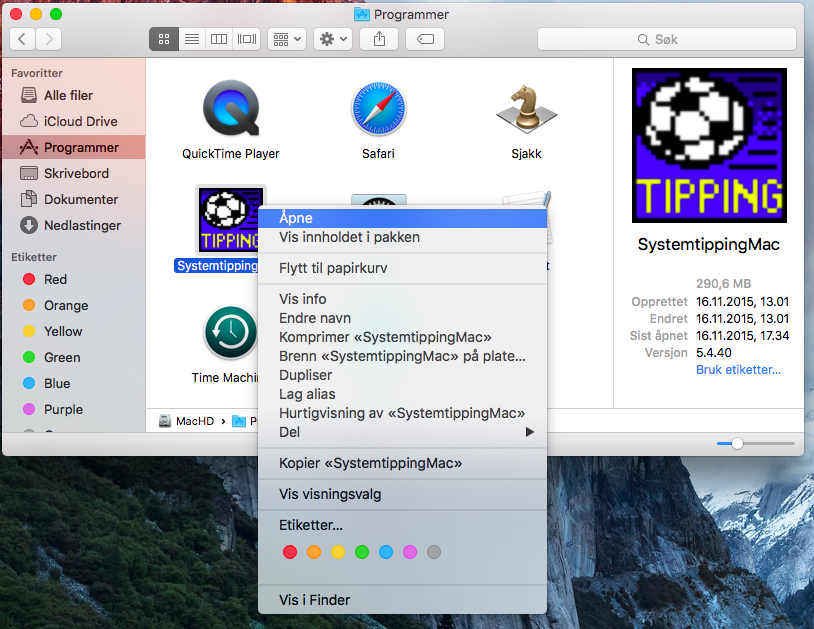The width and height of the screenshot is (814, 629).
Task: Adjust the icon size slider
Action: pyautogui.click(x=737, y=444)
